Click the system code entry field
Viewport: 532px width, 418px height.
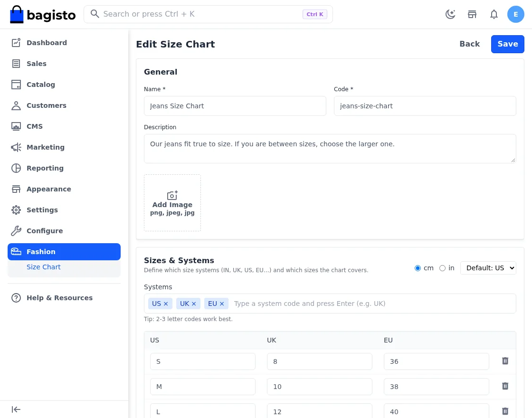point(373,304)
